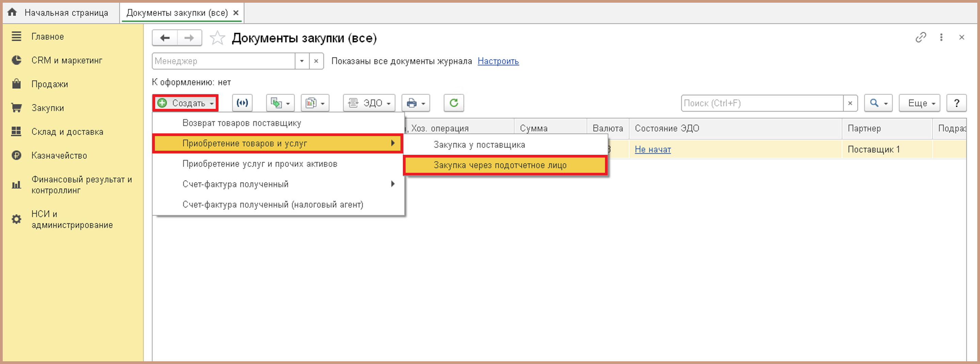Open the Home page icon tab

[12, 12]
